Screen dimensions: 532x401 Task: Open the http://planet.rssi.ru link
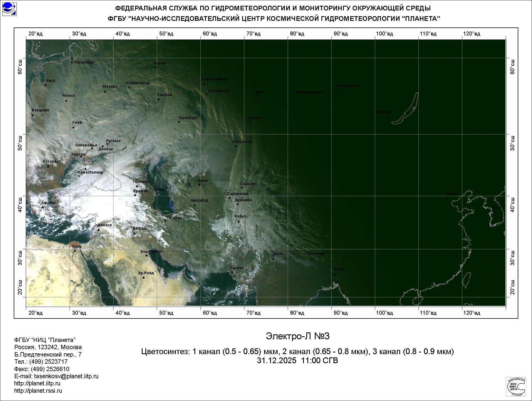coord(38,391)
